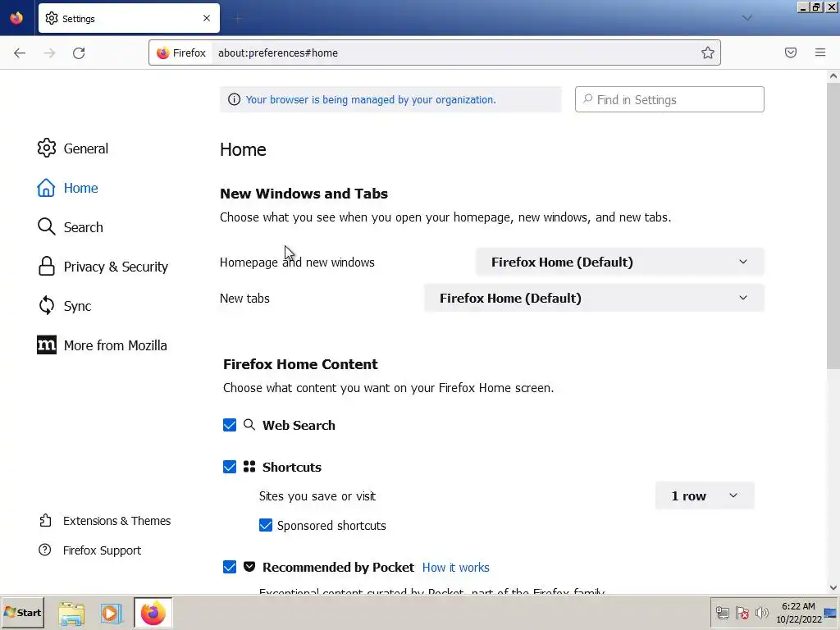The width and height of the screenshot is (840, 630).
Task: Click page scrollbar down arrow
Action: tap(833, 587)
